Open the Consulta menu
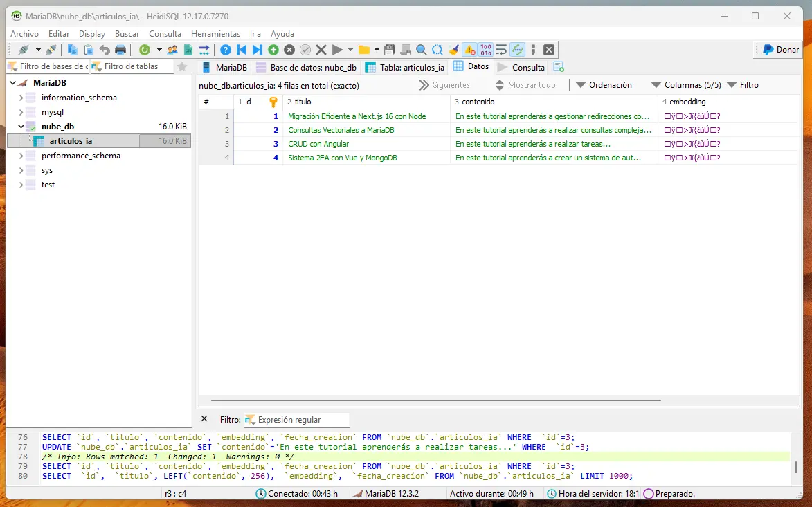This screenshot has height=507, width=812. 165,34
